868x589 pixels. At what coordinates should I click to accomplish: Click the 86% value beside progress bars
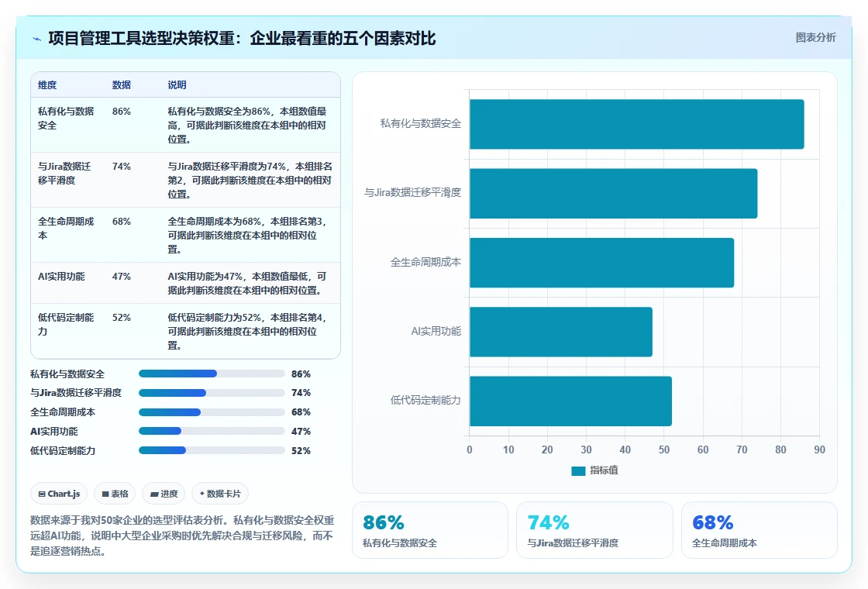pyautogui.click(x=301, y=374)
